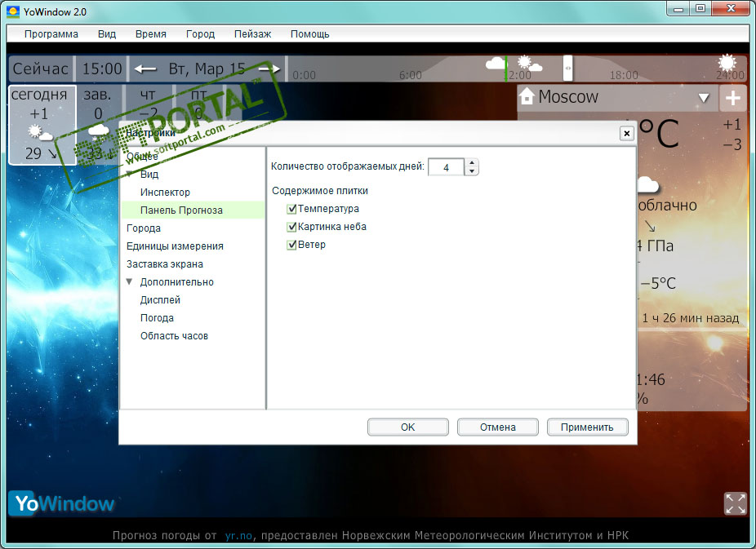Click the displayed days number field
The height and width of the screenshot is (549, 756).
(x=446, y=167)
